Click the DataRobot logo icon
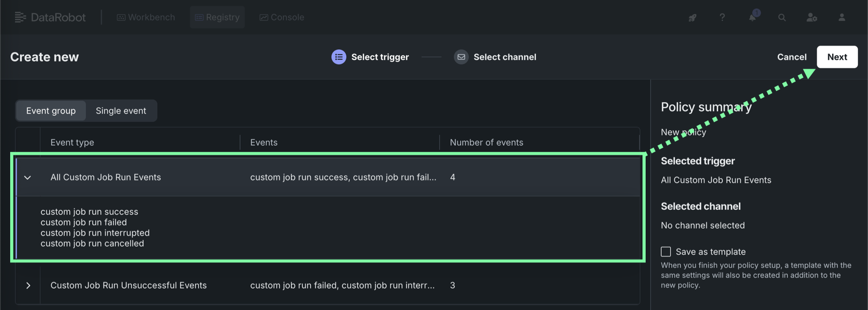Screen dimensions: 868x310 pyautogui.click(x=20, y=17)
